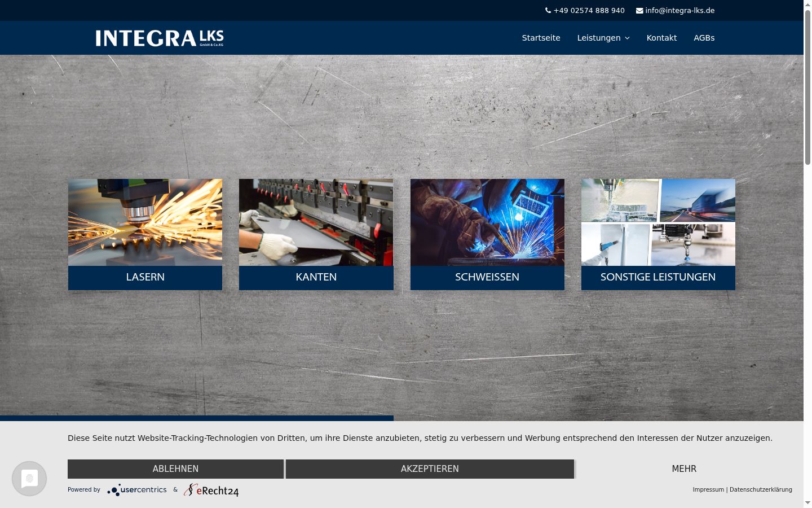Open the Impressum link

tap(708, 489)
